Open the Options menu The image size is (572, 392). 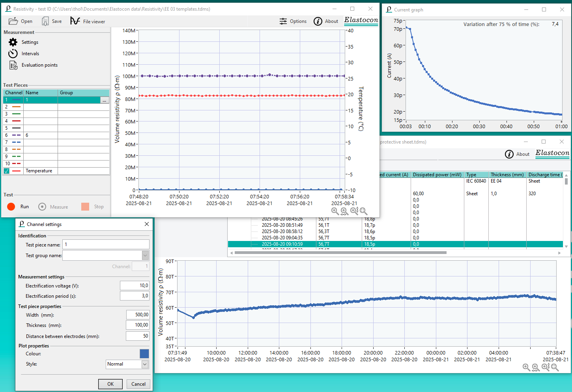(293, 21)
